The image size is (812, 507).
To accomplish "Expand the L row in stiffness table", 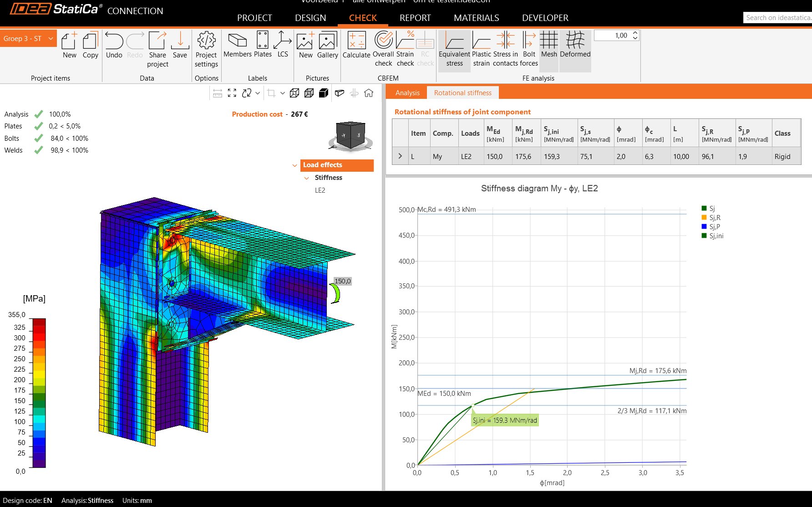I will (400, 156).
